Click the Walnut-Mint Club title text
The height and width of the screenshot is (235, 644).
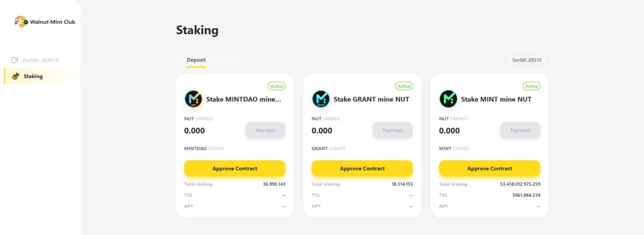[x=53, y=22]
